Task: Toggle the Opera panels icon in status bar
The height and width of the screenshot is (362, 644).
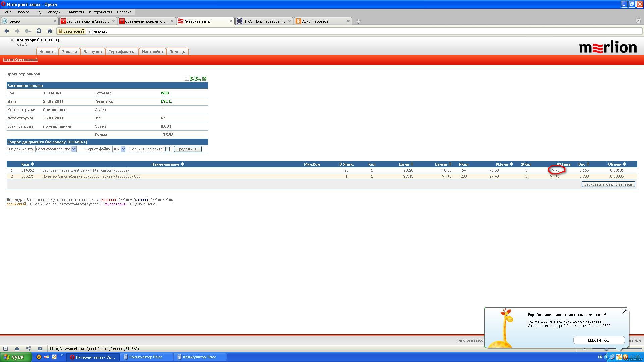Action: 6,349
